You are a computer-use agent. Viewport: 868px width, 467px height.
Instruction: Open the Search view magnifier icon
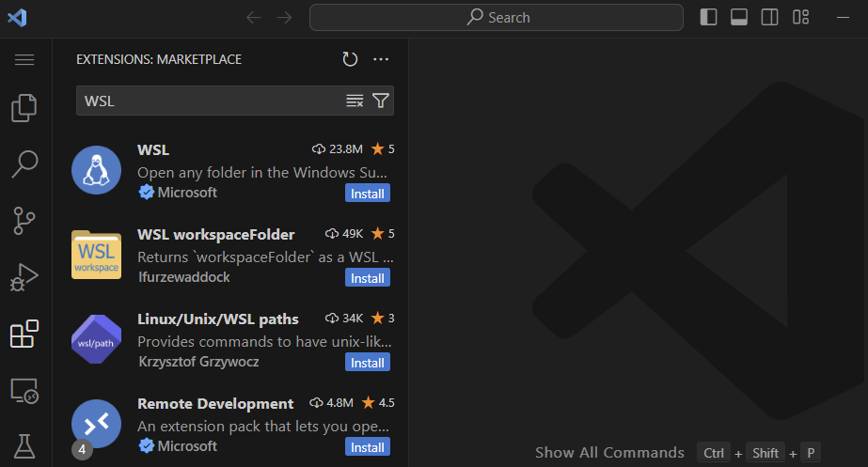[24, 164]
